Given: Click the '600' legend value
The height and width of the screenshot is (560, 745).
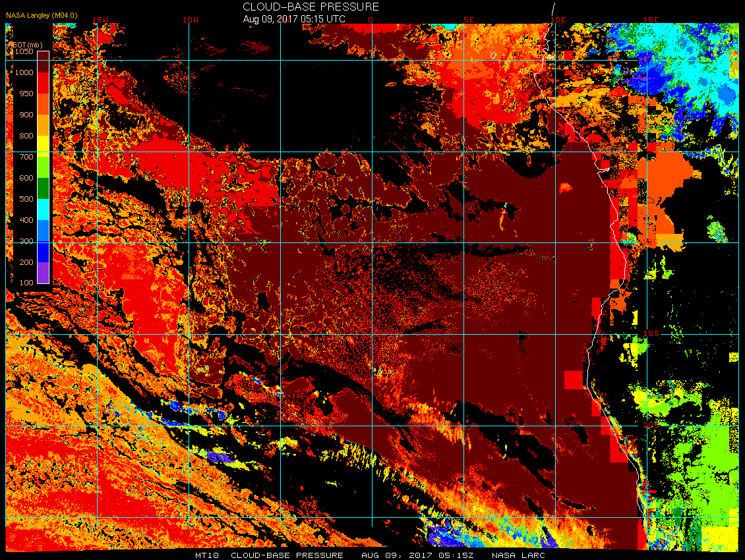Looking at the screenshot, I should [26, 178].
